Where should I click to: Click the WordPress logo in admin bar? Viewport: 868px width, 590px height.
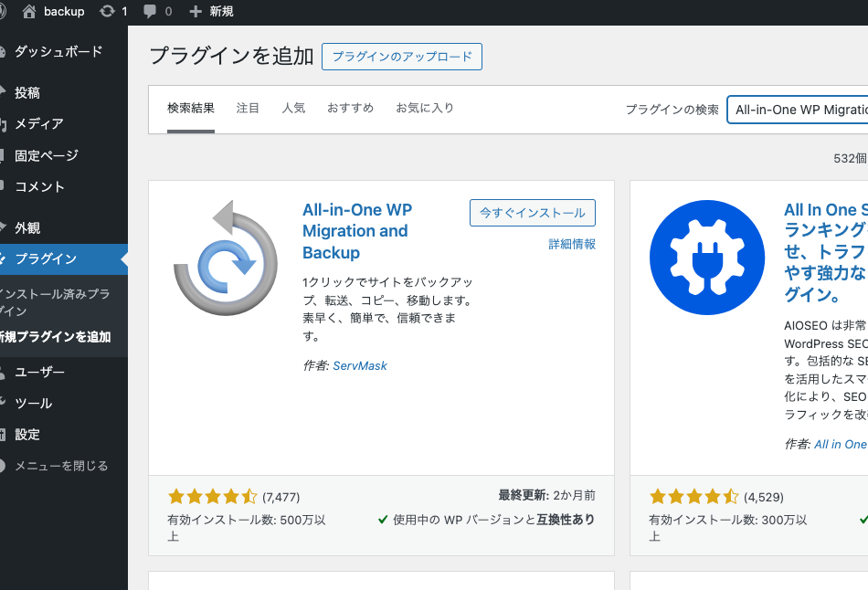coord(3,12)
